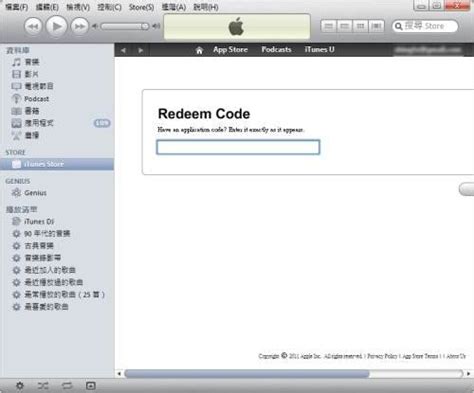Switch to grid view
The width and height of the screenshot is (474, 393).
(x=360, y=26)
